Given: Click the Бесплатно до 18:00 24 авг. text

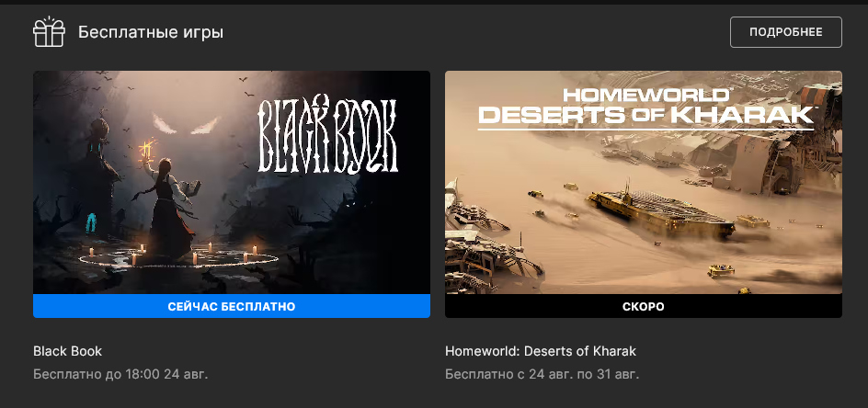Looking at the screenshot, I should (120, 374).
